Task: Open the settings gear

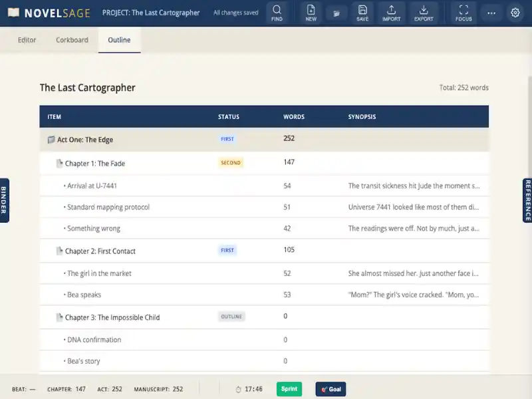Action: pos(515,13)
